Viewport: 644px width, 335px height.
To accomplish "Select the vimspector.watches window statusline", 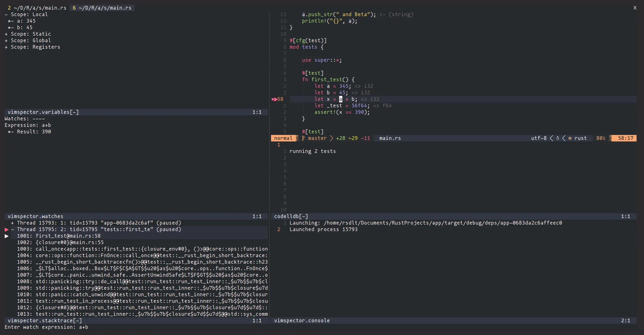I will [x=136, y=217].
